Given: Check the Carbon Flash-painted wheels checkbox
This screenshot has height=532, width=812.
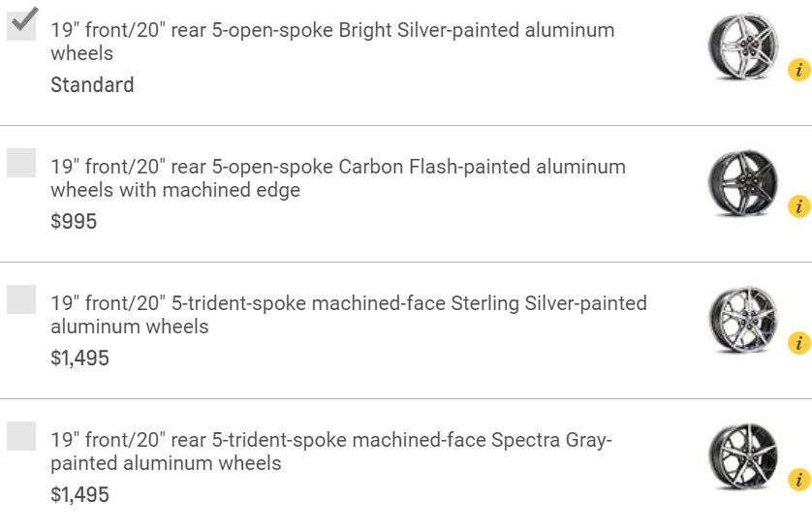Looking at the screenshot, I should tap(21, 163).
